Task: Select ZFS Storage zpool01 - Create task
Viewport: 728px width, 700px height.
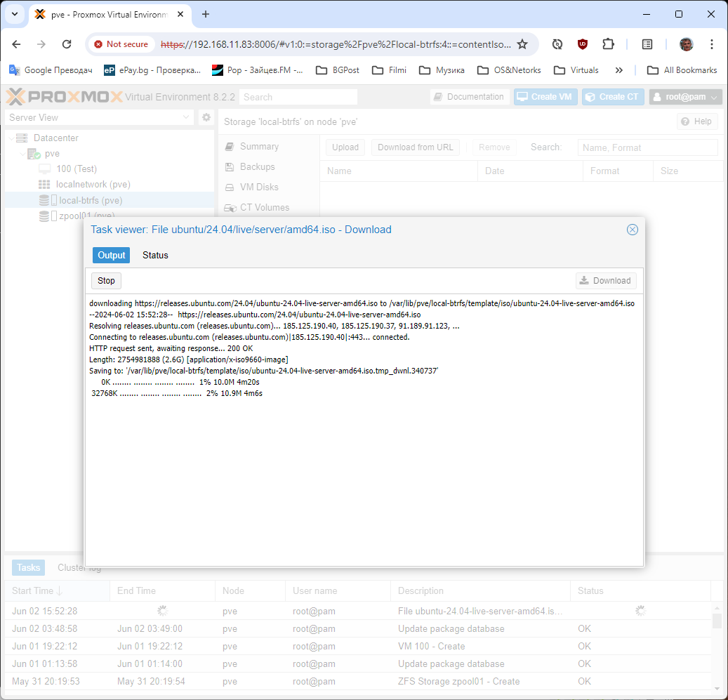Action: pos(357,682)
